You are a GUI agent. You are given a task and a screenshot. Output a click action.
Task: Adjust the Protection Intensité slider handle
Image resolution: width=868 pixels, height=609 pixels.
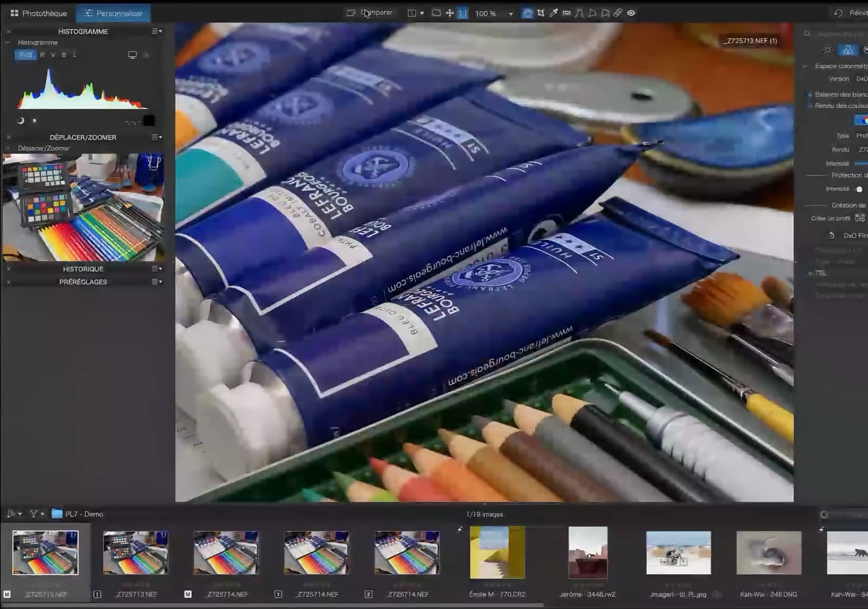click(x=859, y=189)
